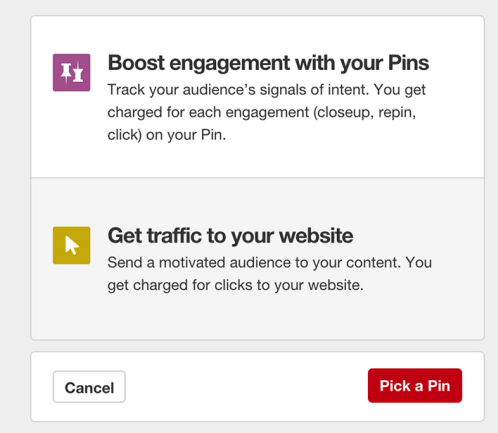Click the footer panel between Cancel and Pick a Pin
The height and width of the screenshot is (433, 498).
247,386
